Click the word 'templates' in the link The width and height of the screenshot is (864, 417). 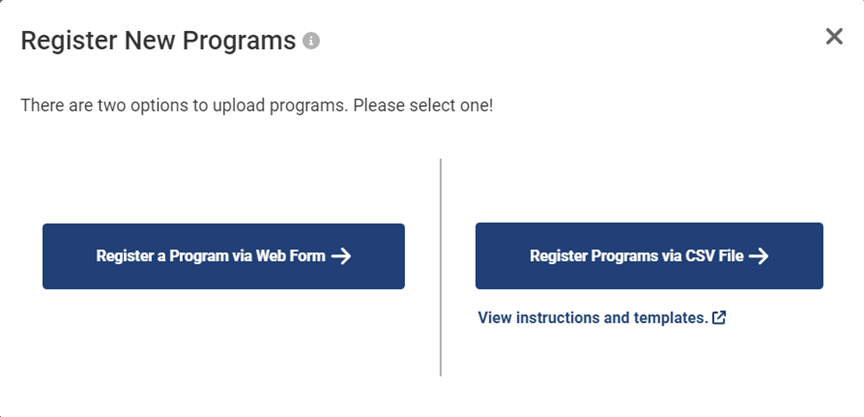point(670,318)
